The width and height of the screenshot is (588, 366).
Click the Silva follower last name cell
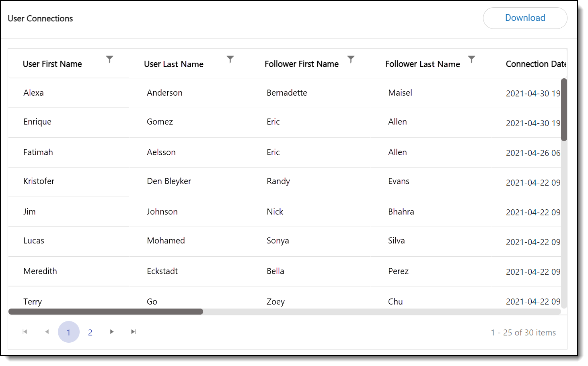pos(397,241)
